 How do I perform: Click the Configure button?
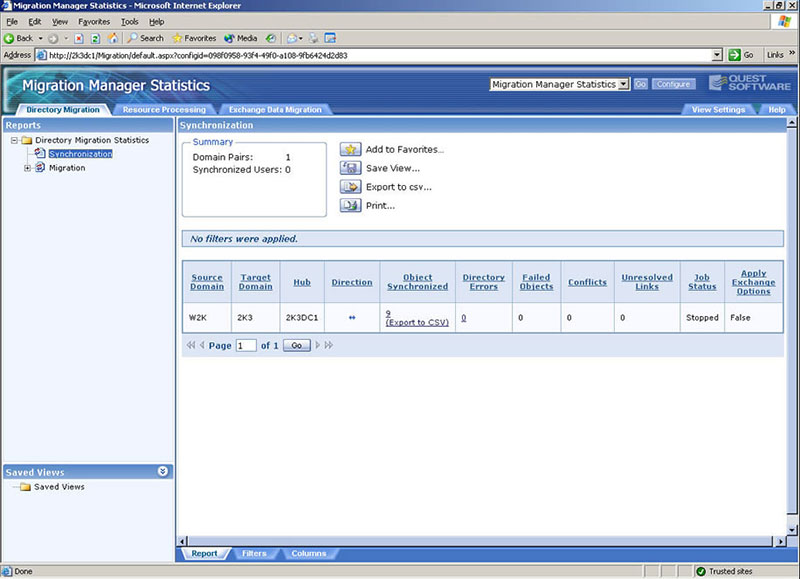coord(673,84)
